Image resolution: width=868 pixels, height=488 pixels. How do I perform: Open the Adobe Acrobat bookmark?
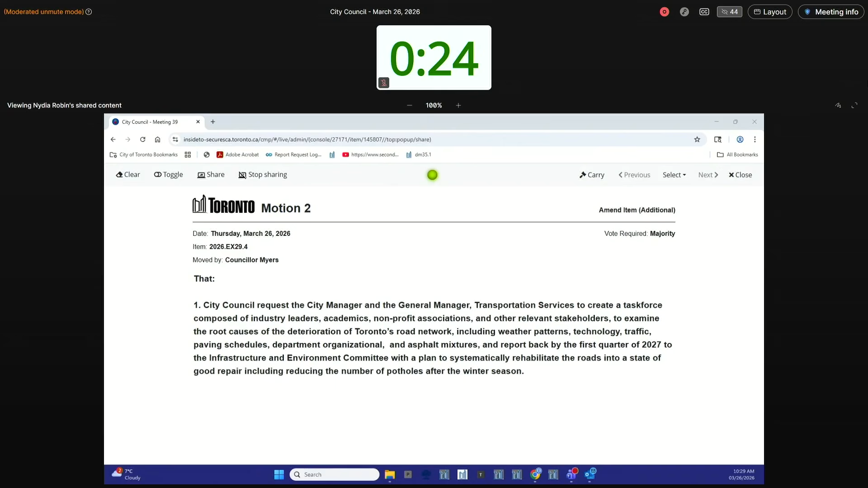(238, 155)
